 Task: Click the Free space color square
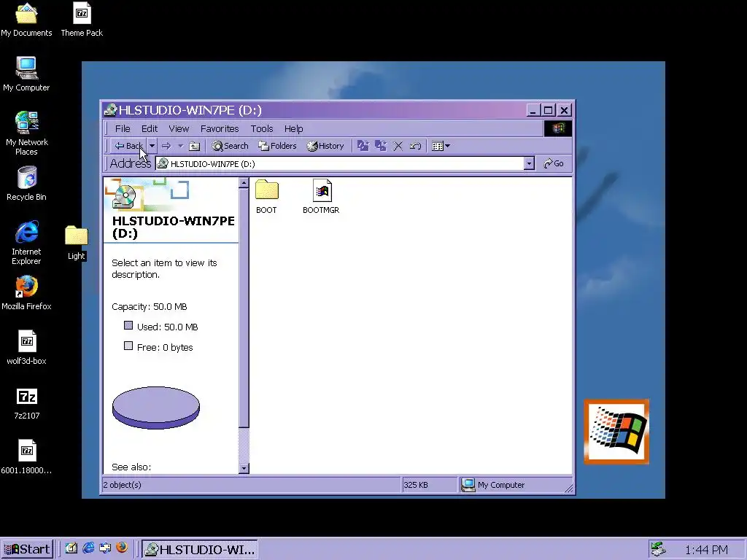coord(128,346)
